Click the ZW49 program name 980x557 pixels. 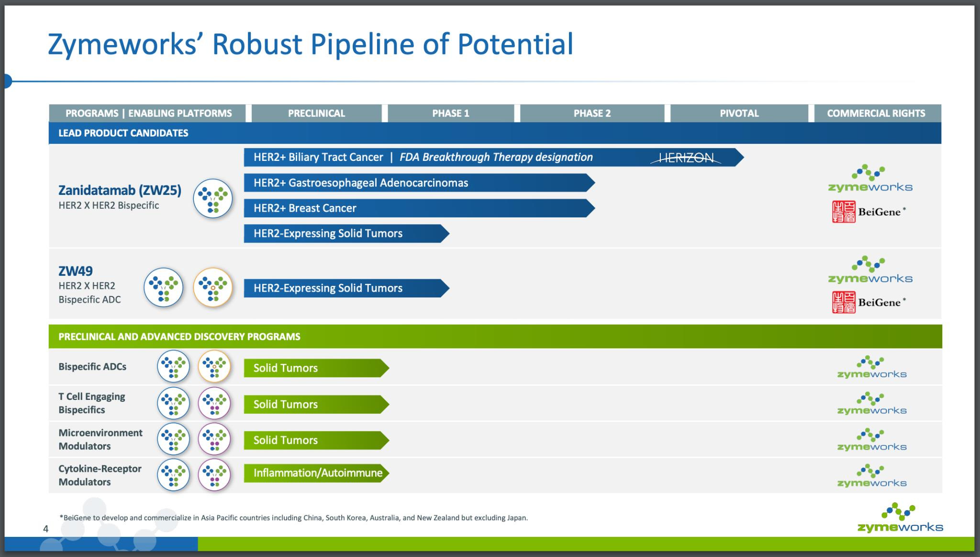pyautogui.click(x=76, y=271)
